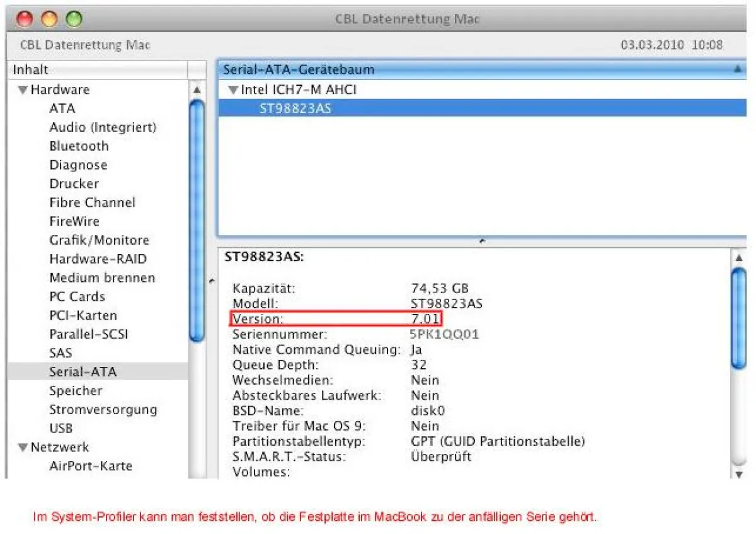The height and width of the screenshot is (534, 756).
Task: Select ATA in the Inhalt sidebar
Action: click(x=62, y=108)
